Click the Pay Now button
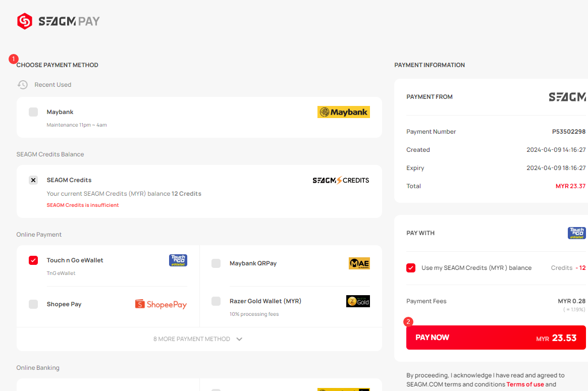The width and height of the screenshot is (588, 391). tap(496, 338)
